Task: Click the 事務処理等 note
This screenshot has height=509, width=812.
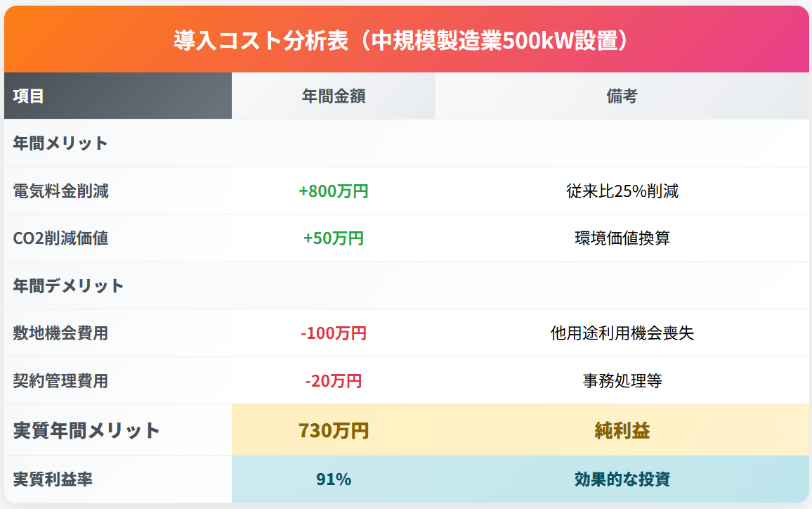Action: point(622,381)
